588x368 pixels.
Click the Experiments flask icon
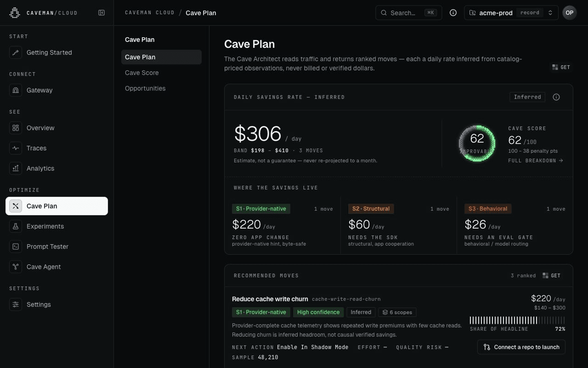pos(16,226)
